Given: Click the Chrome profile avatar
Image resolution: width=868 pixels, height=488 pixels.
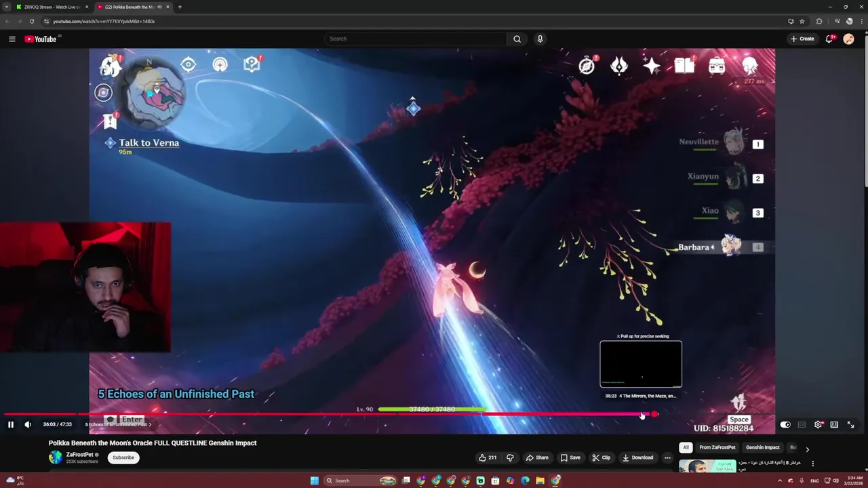Looking at the screenshot, I should (849, 21).
